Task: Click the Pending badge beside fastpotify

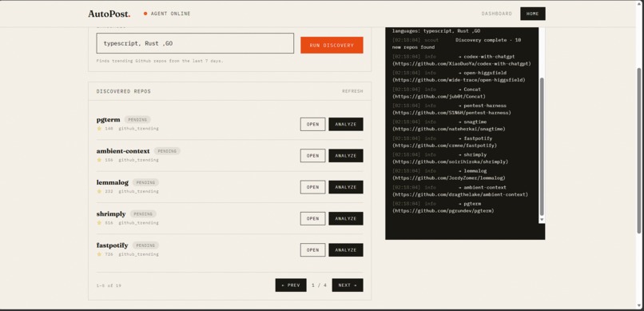Action: 145,245
